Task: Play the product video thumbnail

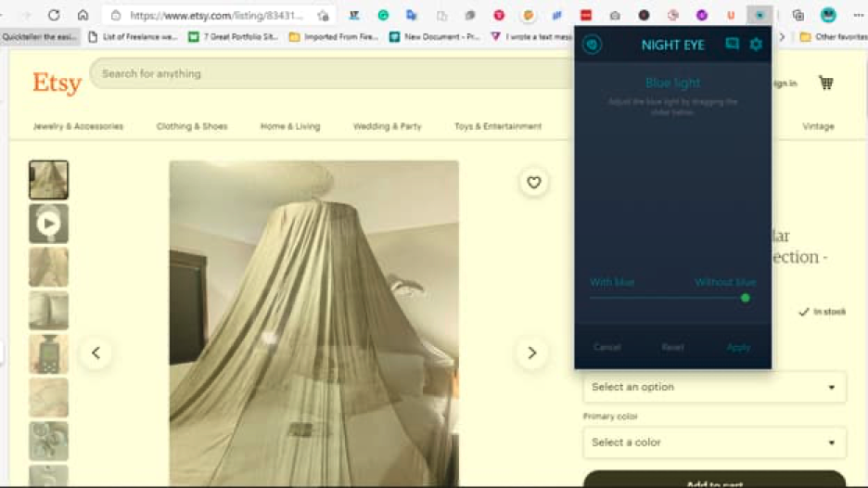Action: coord(49,224)
